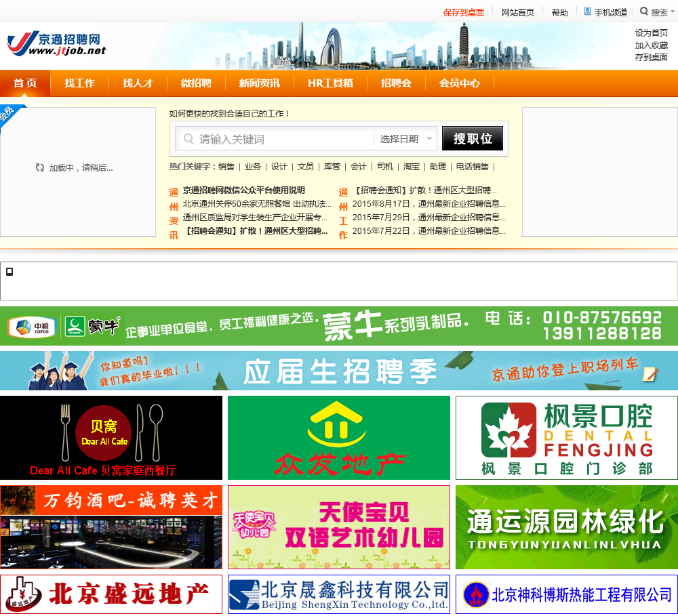Open the 招聘会 navigation tab

pos(396,83)
